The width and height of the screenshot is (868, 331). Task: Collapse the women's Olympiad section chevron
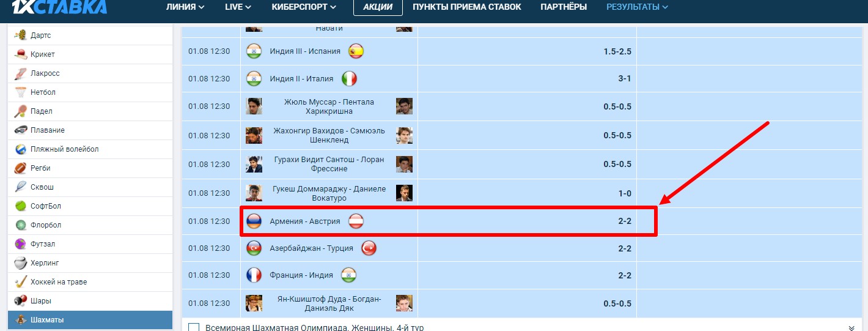coord(851,327)
